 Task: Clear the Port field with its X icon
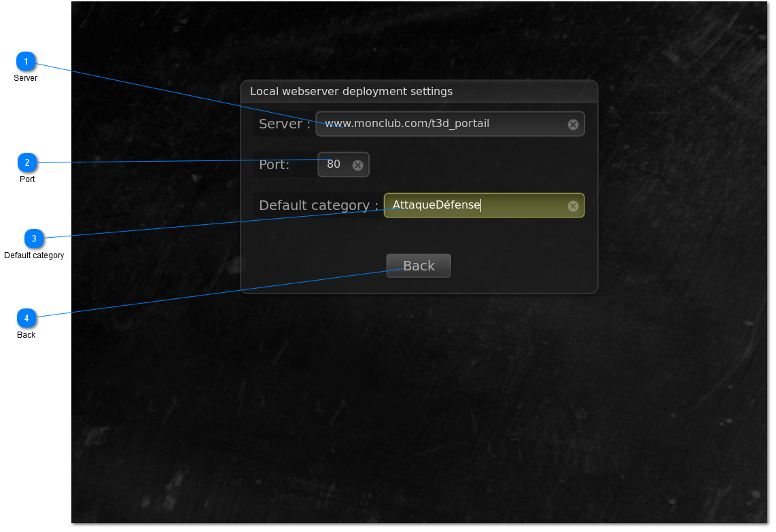click(358, 165)
